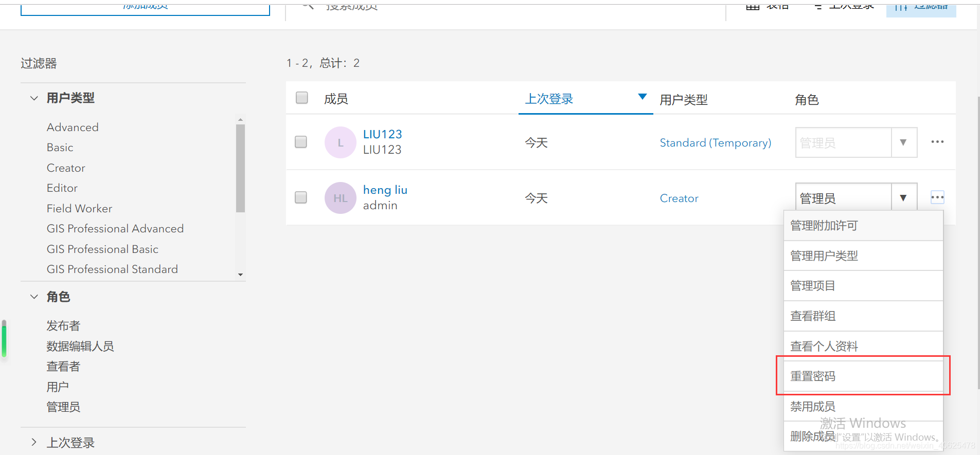
Task: Sort by 上次登录 column header
Action: [x=549, y=99]
